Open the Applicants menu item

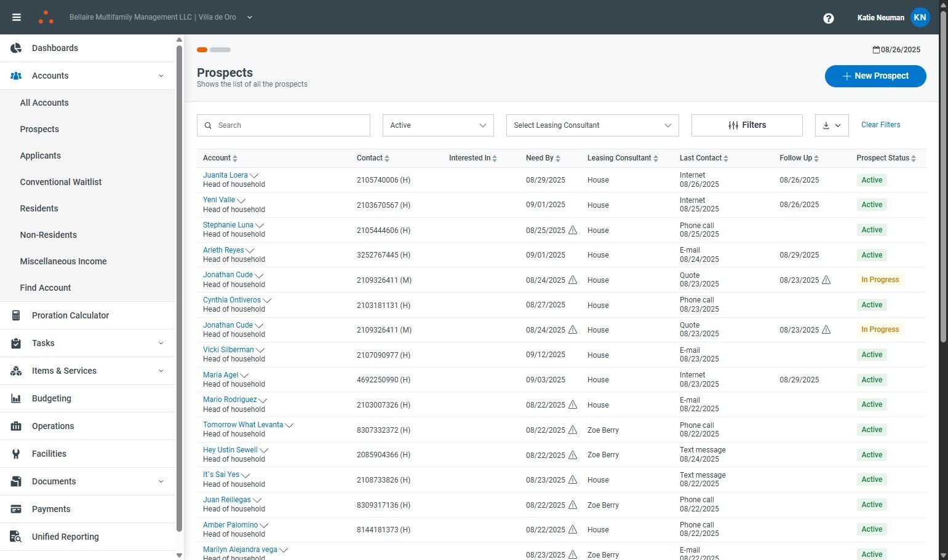(x=41, y=156)
